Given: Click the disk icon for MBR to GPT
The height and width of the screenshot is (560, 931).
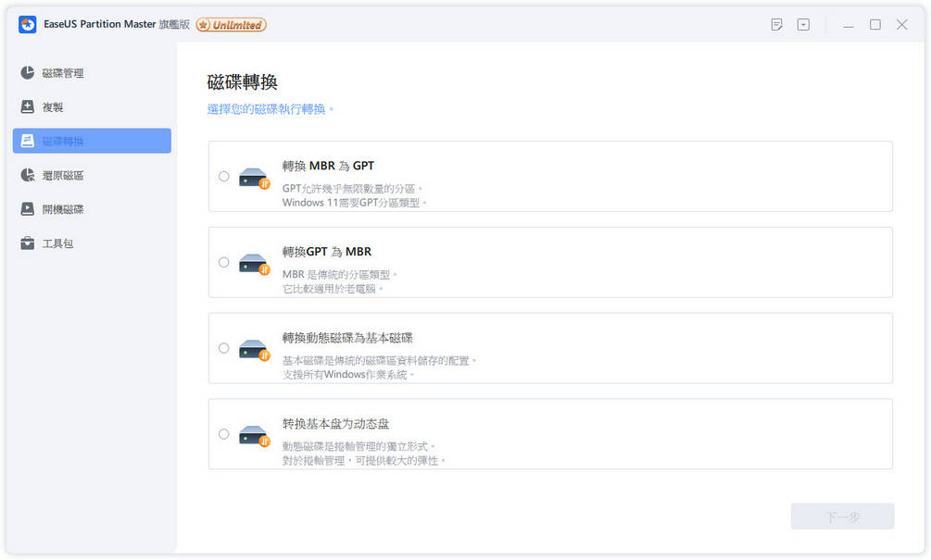Looking at the screenshot, I should click(x=254, y=177).
